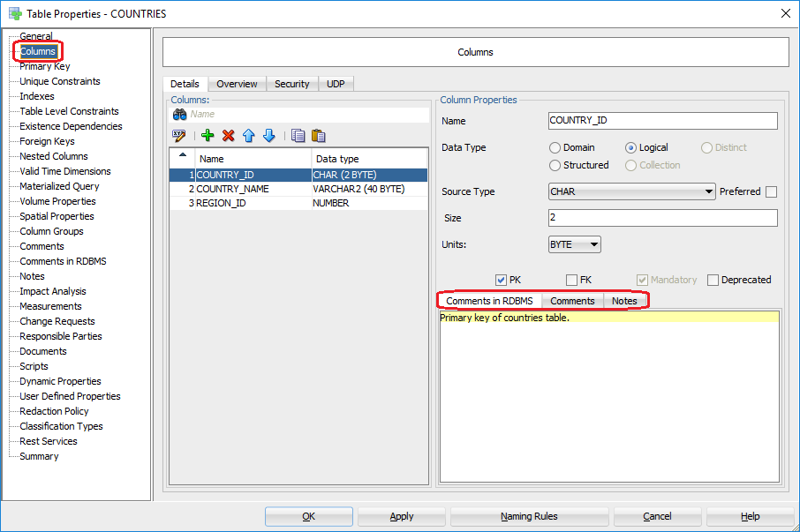Switch to the Overview tab
The width and height of the screenshot is (800, 532).
pyautogui.click(x=237, y=84)
